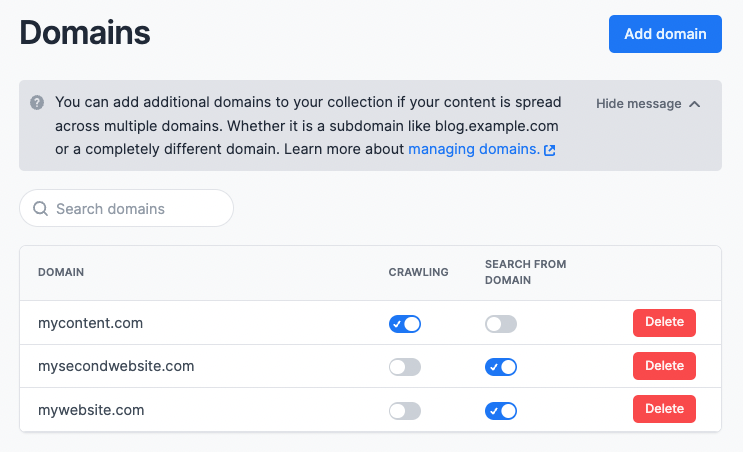Image resolution: width=743 pixels, height=452 pixels.
Task: Enable search from domain for mycontent.com
Action: click(501, 324)
